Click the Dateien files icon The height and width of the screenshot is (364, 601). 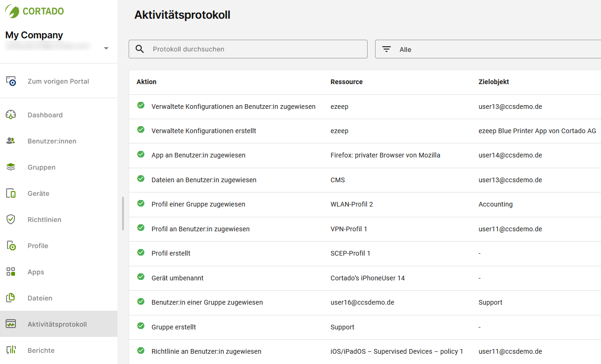tap(11, 298)
